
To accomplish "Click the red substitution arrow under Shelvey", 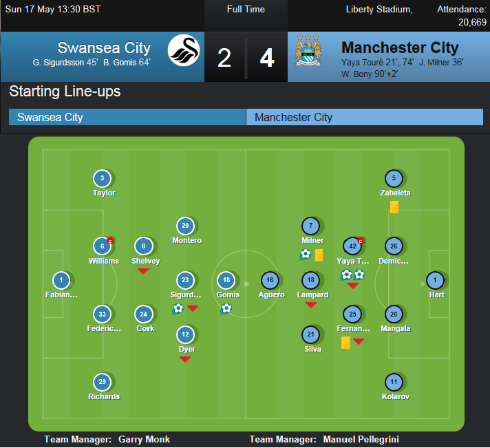I will click(143, 271).
